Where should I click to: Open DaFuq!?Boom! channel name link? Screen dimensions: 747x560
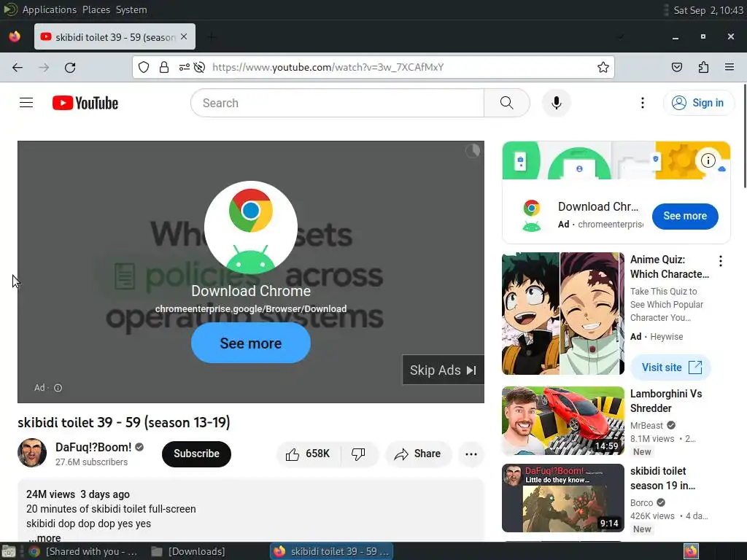coord(93,447)
